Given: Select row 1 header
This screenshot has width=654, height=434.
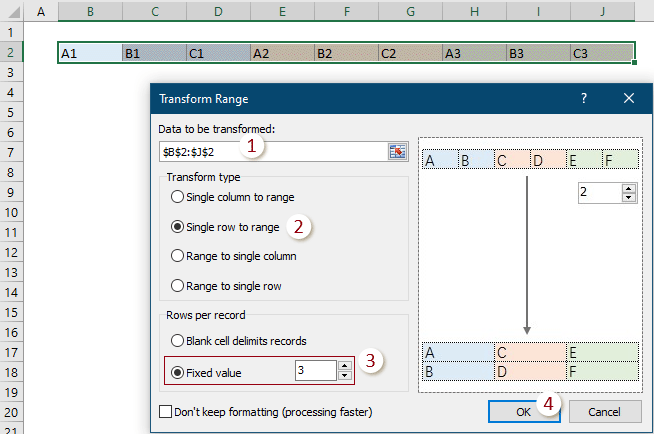Looking at the screenshot, I should click(x=11, y=33).
